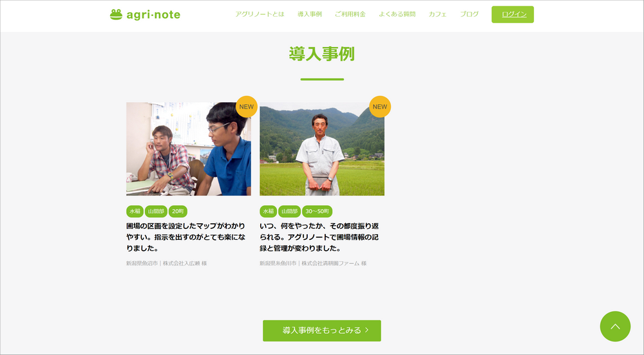
Task: Open the 導入事例 navigation item
Action: coord(310,14)
